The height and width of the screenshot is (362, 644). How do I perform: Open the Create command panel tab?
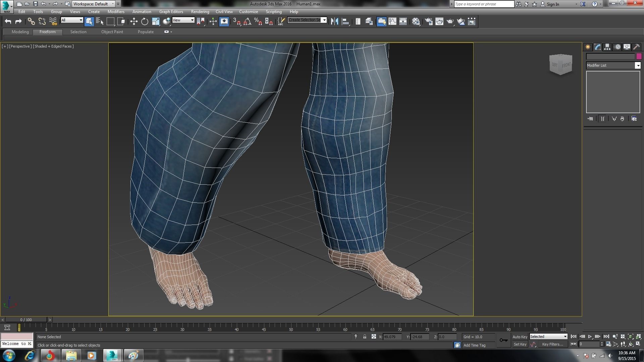pos(588,47)
